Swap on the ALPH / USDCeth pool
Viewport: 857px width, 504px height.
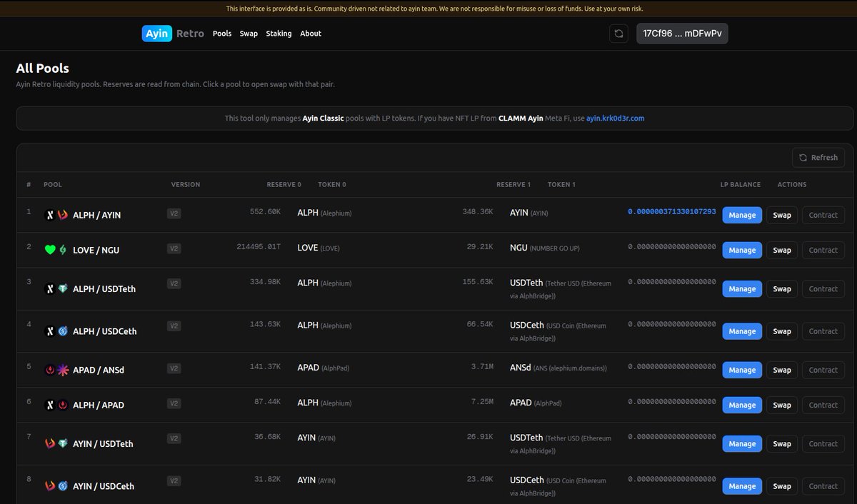tap(782, 331)
